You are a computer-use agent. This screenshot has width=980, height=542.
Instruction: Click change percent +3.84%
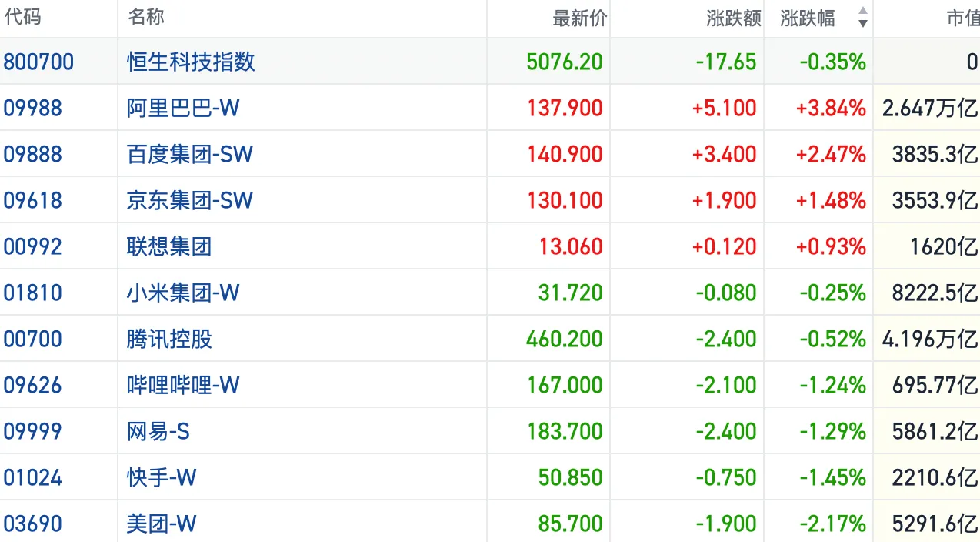pyautogui.click(x=831, y=108)
